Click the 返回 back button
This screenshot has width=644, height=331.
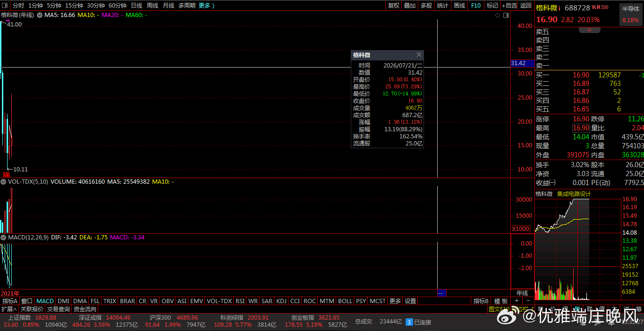(525, 6)
